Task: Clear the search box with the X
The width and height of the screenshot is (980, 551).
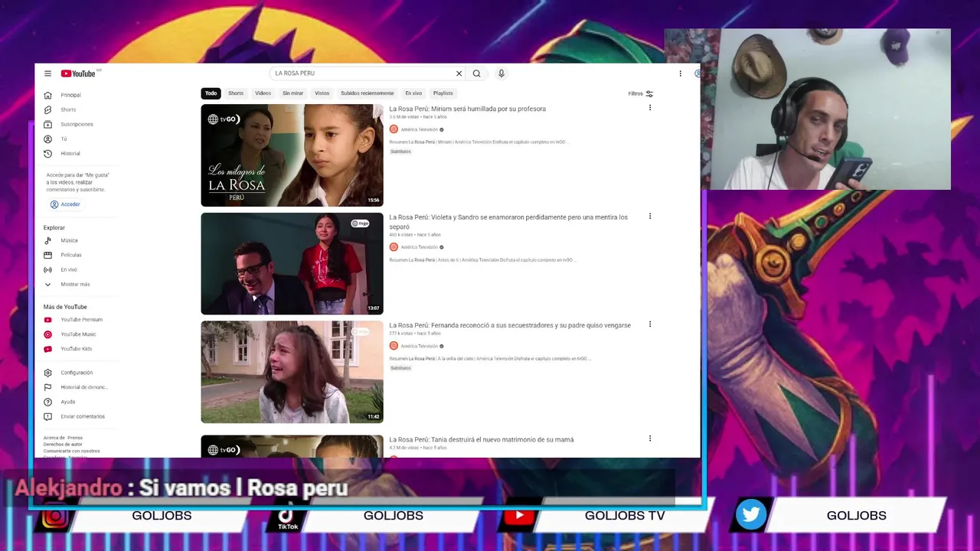Action: pyautogui.click(x=459, y=73)
